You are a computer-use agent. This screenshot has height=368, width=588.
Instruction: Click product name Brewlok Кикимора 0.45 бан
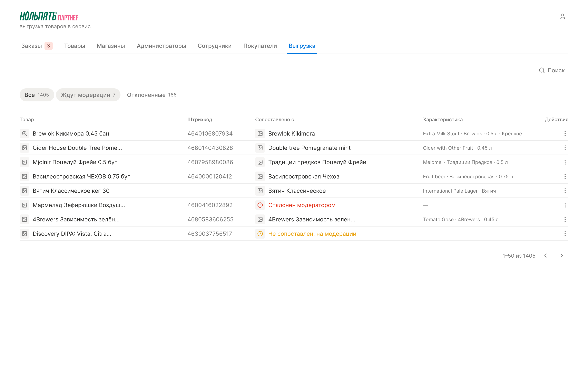(71, 133)
